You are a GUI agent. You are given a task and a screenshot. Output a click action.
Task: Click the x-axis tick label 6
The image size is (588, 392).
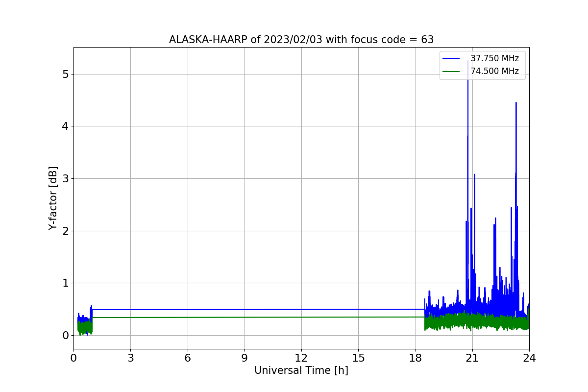tap(188, 358)
